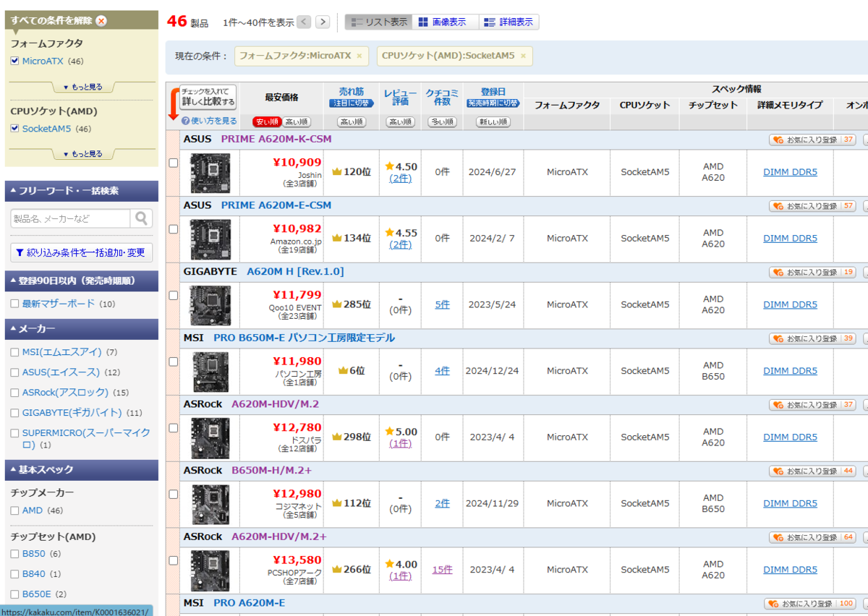Switch 売れ筋 to 注目に切替
This screenshot has width=868, height=616.
pyautogui.click(x=352, y=103)
